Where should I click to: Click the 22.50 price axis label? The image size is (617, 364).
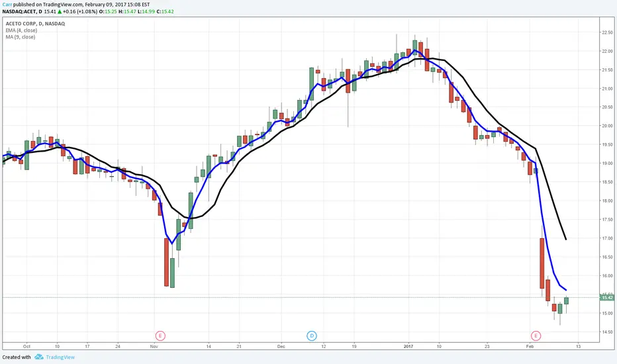607,32
